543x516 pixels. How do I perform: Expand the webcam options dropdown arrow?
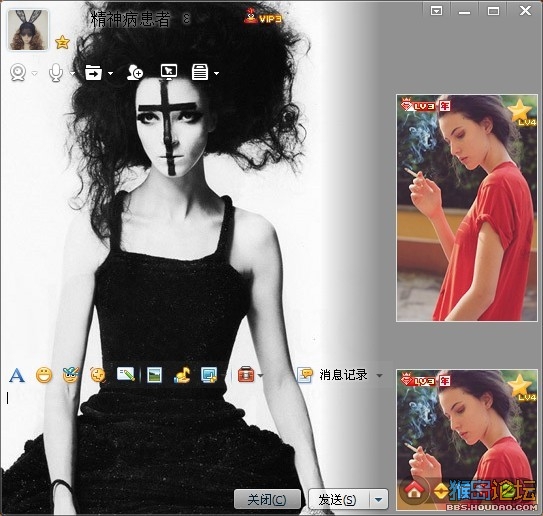point(34,73)
